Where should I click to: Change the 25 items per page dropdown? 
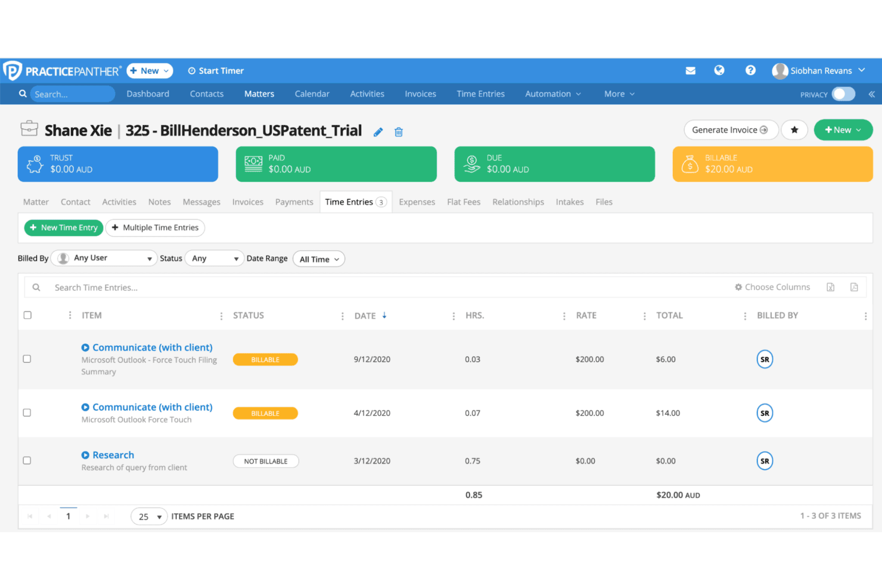pos(149,517)
